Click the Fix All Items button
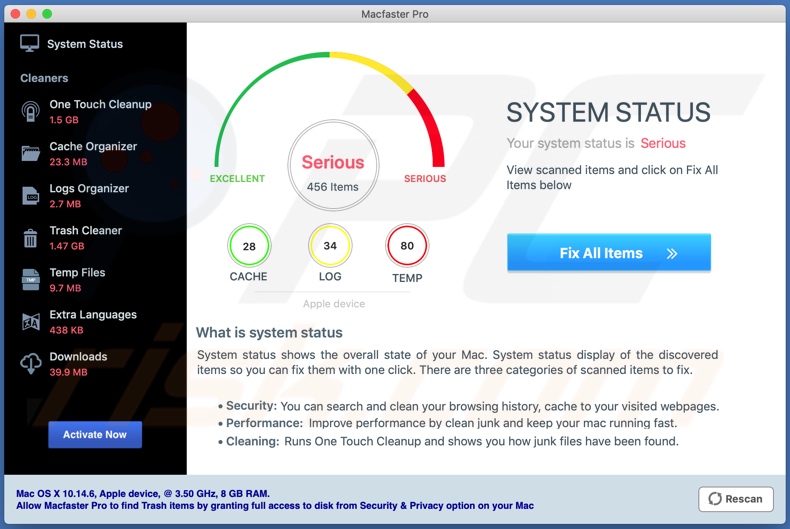The image size is (790, 529). [x=609, y=252]
